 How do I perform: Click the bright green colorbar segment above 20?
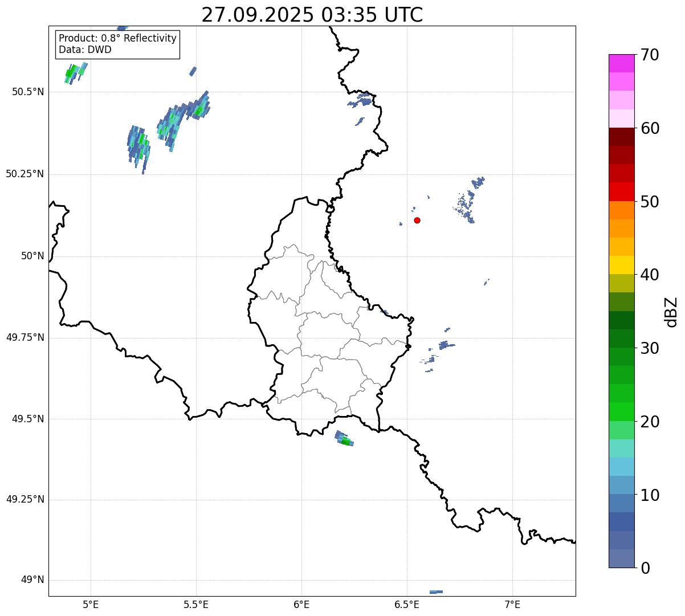pyautogui.click(x=621, y=411)
